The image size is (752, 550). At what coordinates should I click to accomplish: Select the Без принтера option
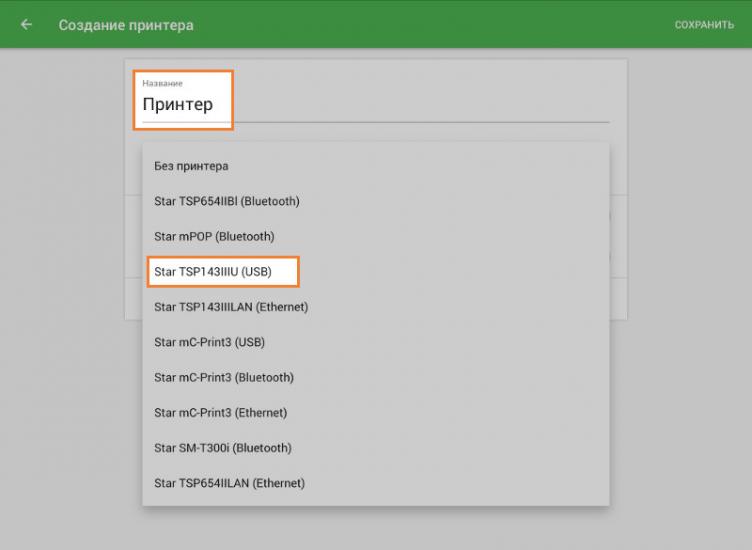click(191, 166)
